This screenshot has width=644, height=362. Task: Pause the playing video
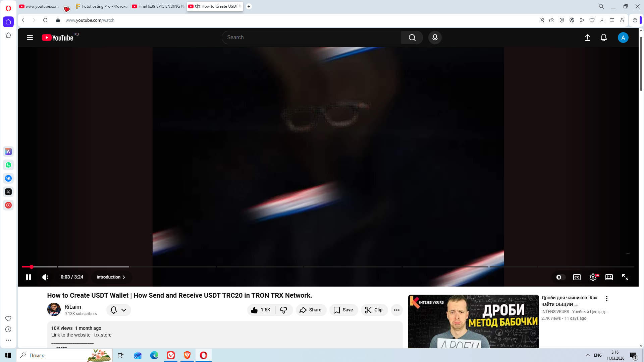(29, 277)
